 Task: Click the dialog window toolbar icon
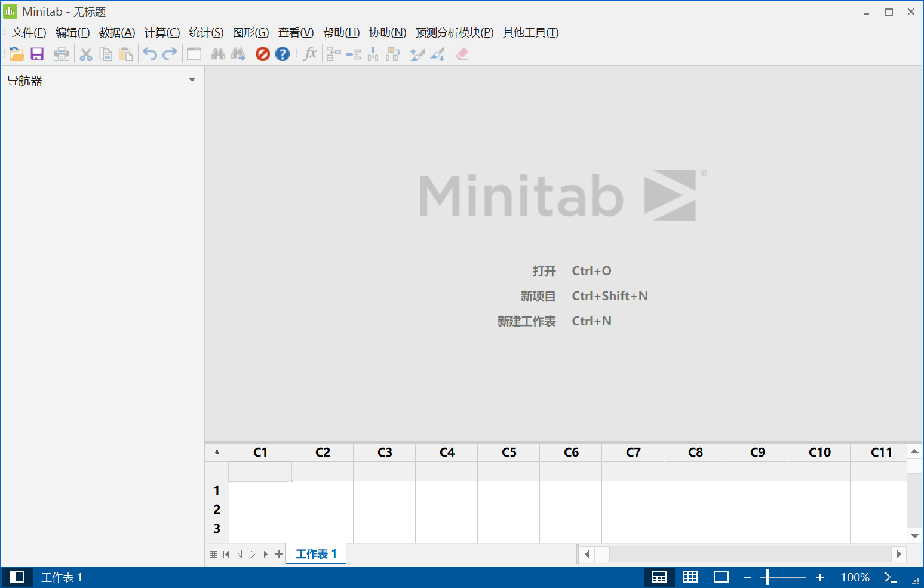[194, 54]
